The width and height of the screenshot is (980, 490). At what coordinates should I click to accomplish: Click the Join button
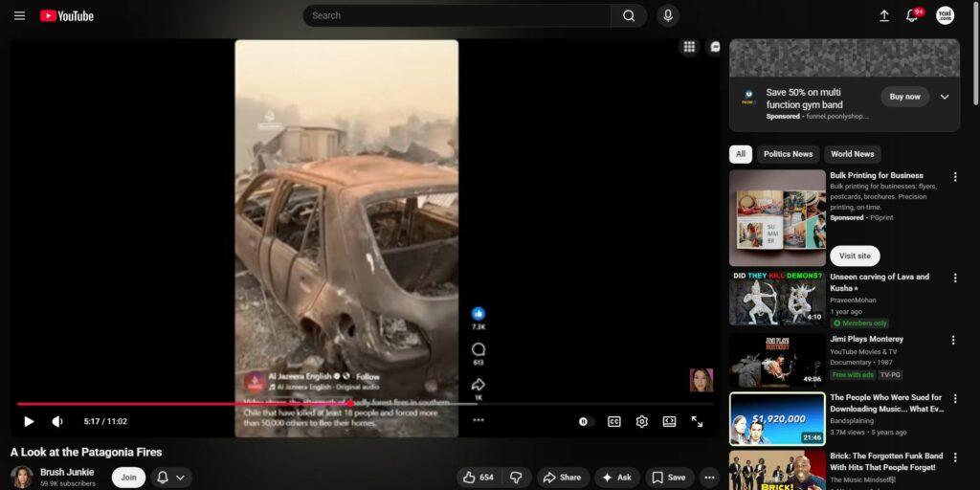click(x=128, y=477)
